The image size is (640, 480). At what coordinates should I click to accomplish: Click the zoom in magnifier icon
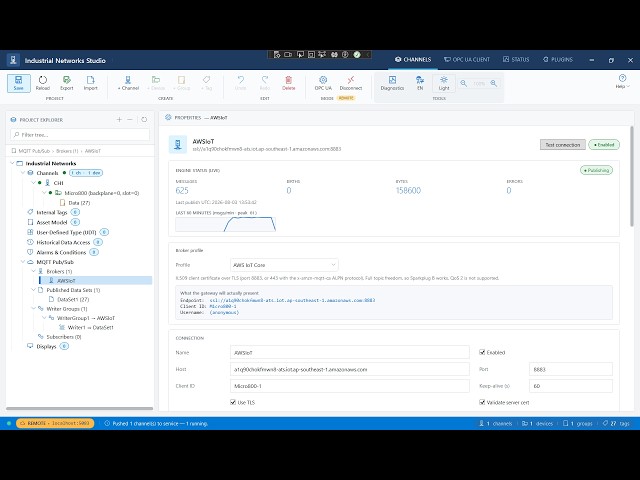point(494,83)
